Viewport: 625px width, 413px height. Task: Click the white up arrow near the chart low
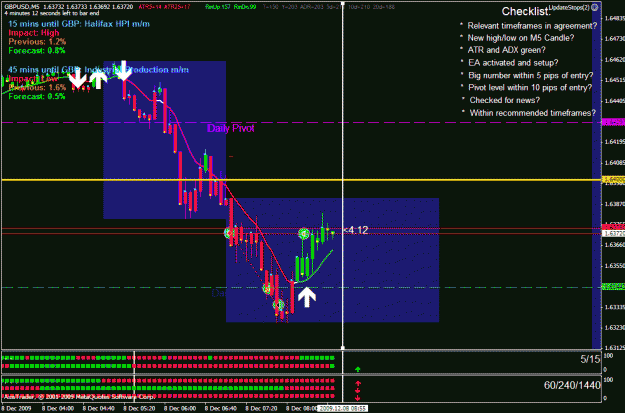coord(307,297)
